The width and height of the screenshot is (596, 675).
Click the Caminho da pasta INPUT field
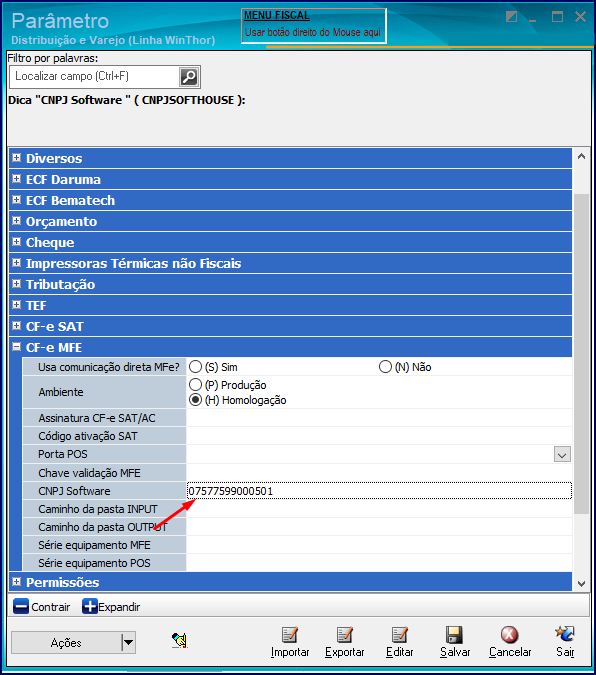pyautogui.click(x=379, y=509)
